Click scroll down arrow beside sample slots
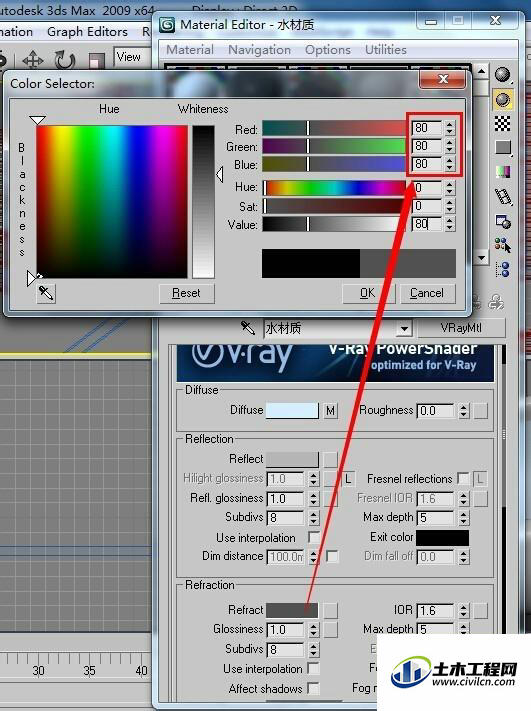The image size is (531, 711). click(482, 258)
